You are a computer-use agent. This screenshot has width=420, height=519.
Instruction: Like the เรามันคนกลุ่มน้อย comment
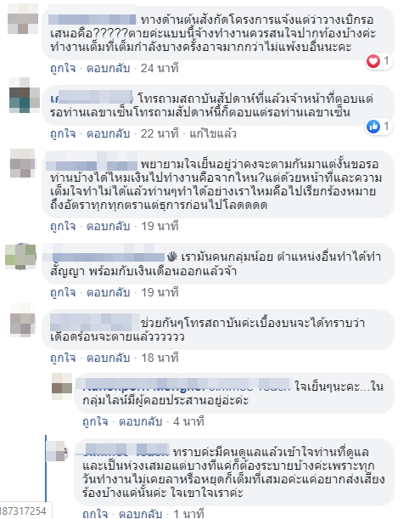click(x=63, y=292)
